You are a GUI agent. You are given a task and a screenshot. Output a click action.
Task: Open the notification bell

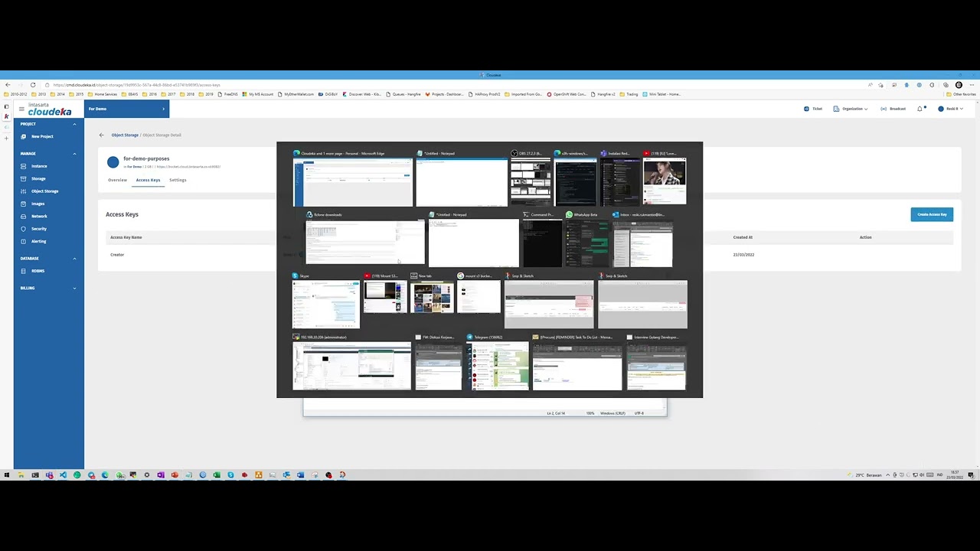920,109
